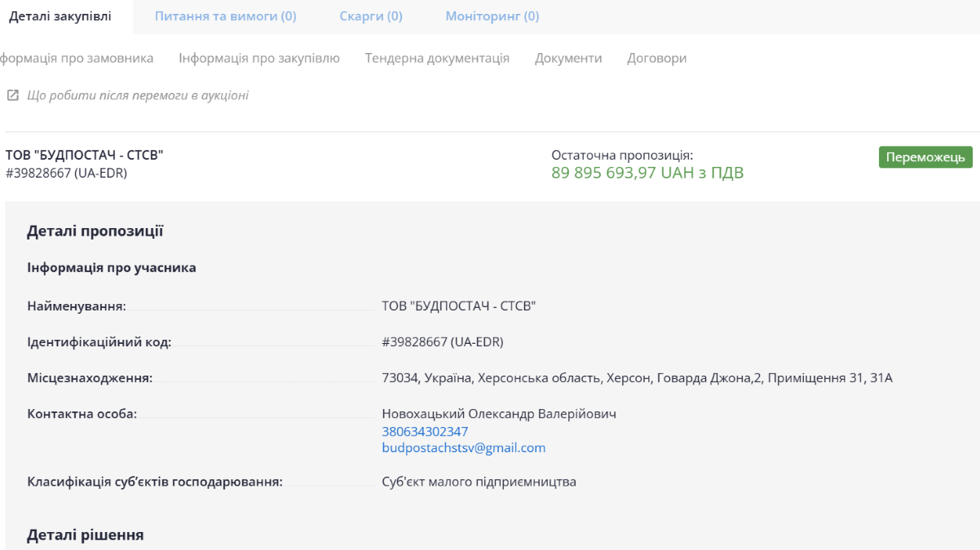Click the green Переможець badge
The image size is (980, 550).
click(x=925, y=157)
